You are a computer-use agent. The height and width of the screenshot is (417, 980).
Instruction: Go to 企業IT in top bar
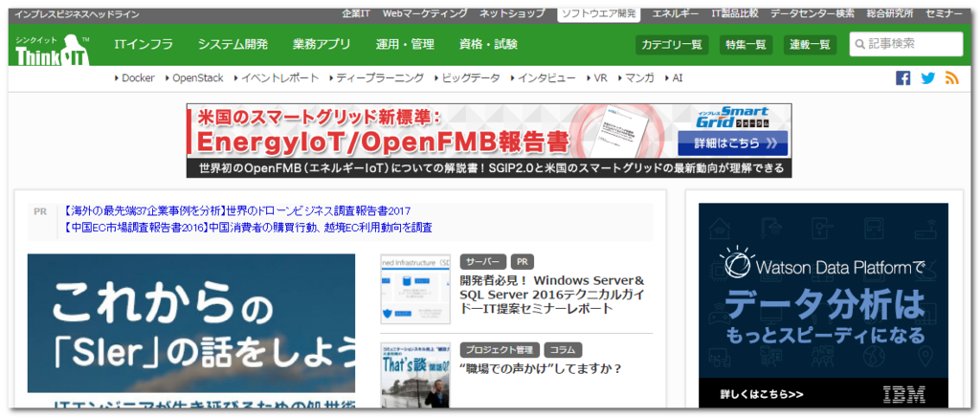point(356,13)
